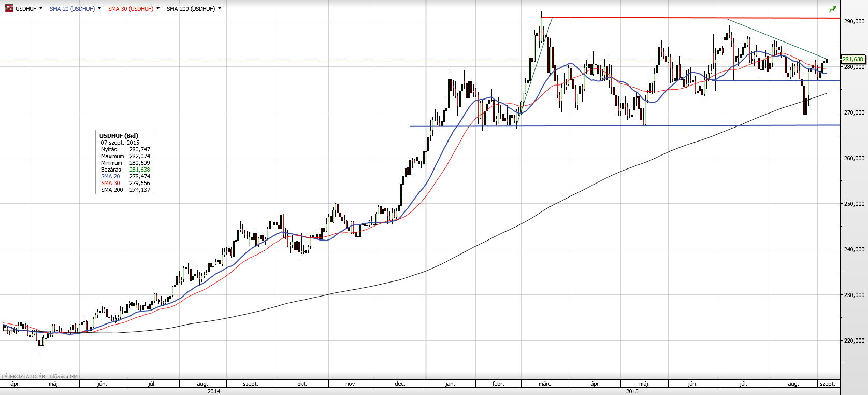Screen dimensions: 868x395
Task: Click the 250,000 price axis label
Action: 855,204
